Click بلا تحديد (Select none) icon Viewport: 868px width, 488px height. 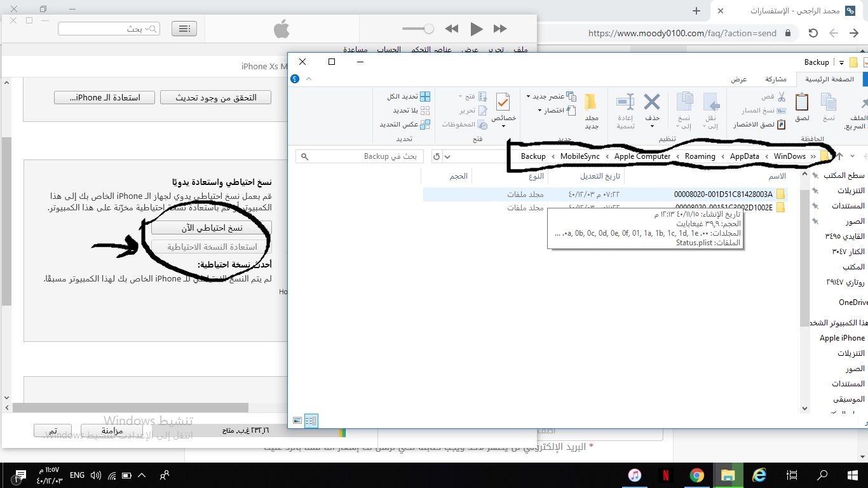pos(425,111)
